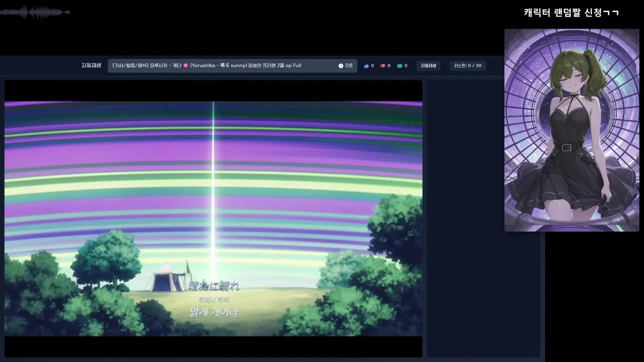Click the 맑게 개어라 lyric subtitle
This screenshot has width=644, height=362.
213,312
